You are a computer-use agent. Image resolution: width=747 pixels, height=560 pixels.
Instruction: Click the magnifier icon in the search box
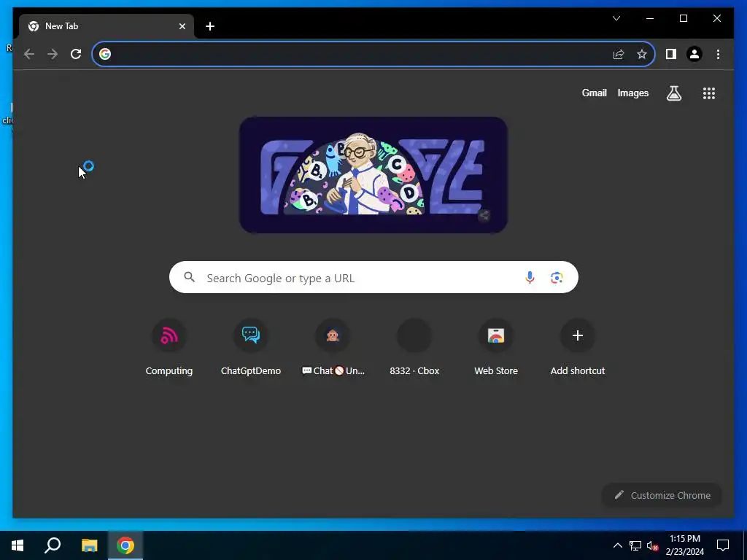[190, 277]
